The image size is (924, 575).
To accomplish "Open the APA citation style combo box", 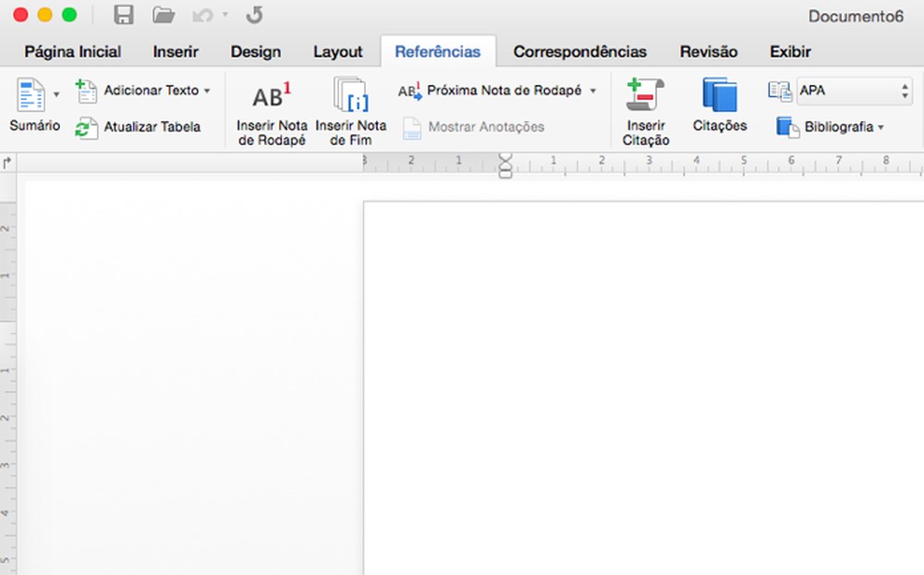I will click(855, 91).
